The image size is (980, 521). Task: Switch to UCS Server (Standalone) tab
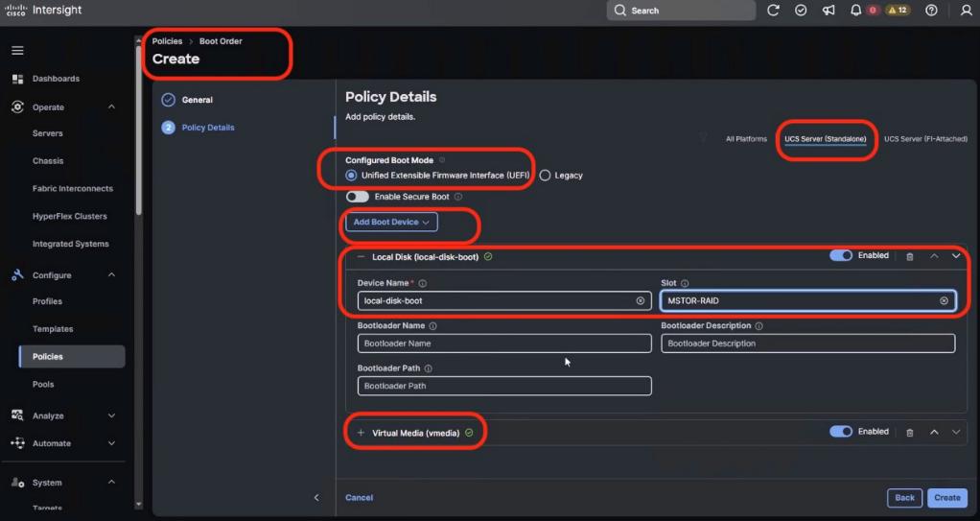pyautogui.click(x=825, y=139)
